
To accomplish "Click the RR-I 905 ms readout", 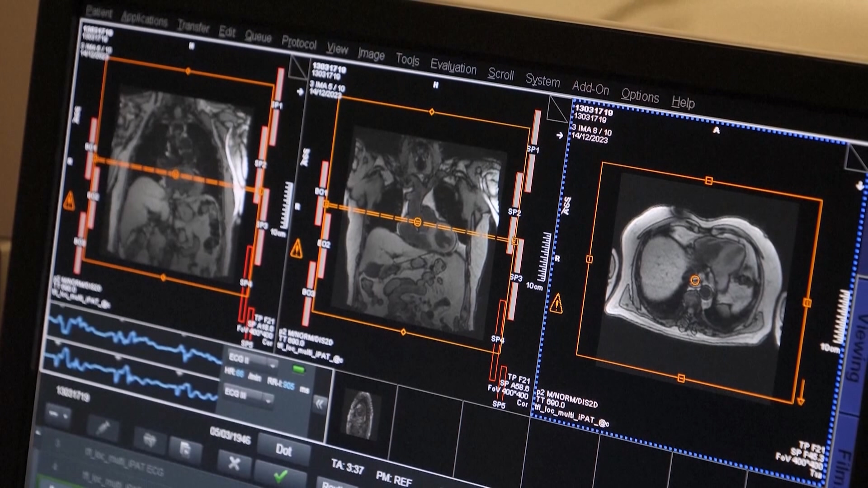I will click(288, 385).
